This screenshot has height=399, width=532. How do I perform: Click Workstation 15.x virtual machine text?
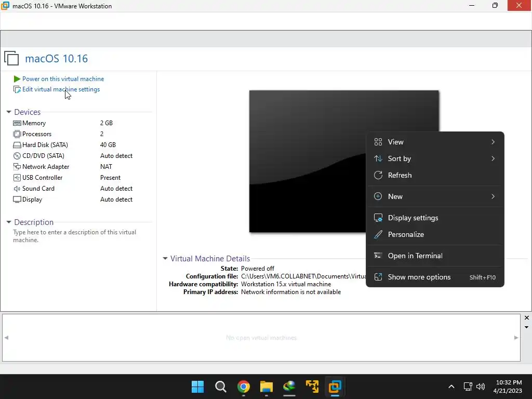tap(286, 284)
